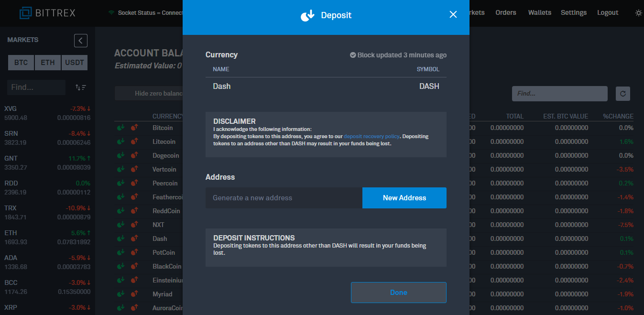Select the GNT market row
Screen dimensions: 644x315
[x=47, y=163]
